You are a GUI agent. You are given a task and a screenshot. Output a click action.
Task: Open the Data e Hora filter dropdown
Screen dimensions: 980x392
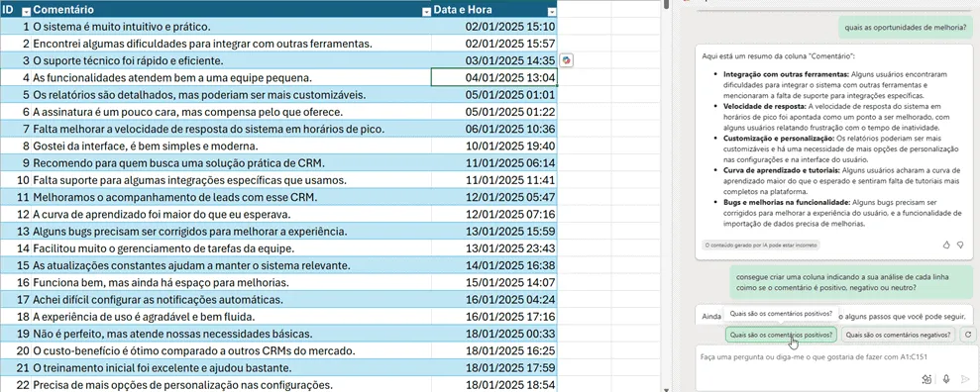[x=551, y=11]
